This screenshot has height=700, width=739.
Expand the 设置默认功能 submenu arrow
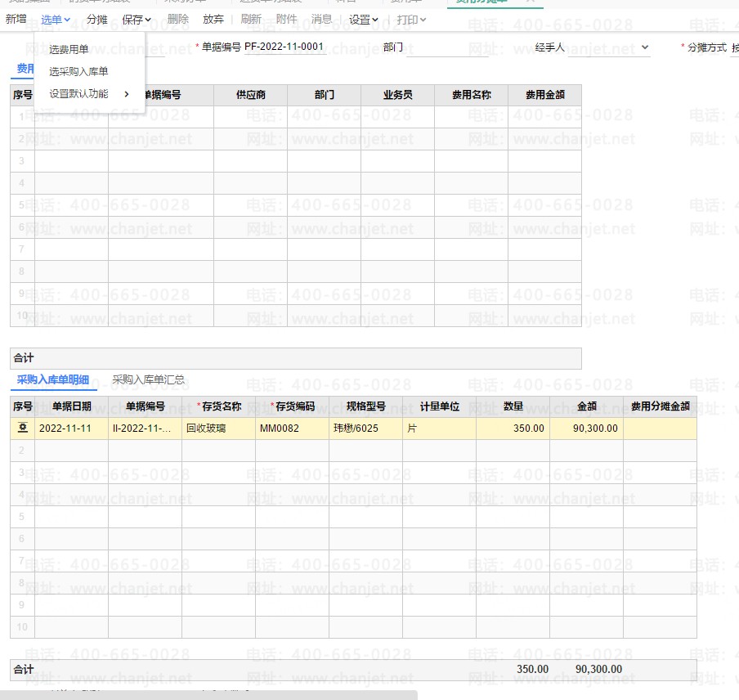coord(127,94)
